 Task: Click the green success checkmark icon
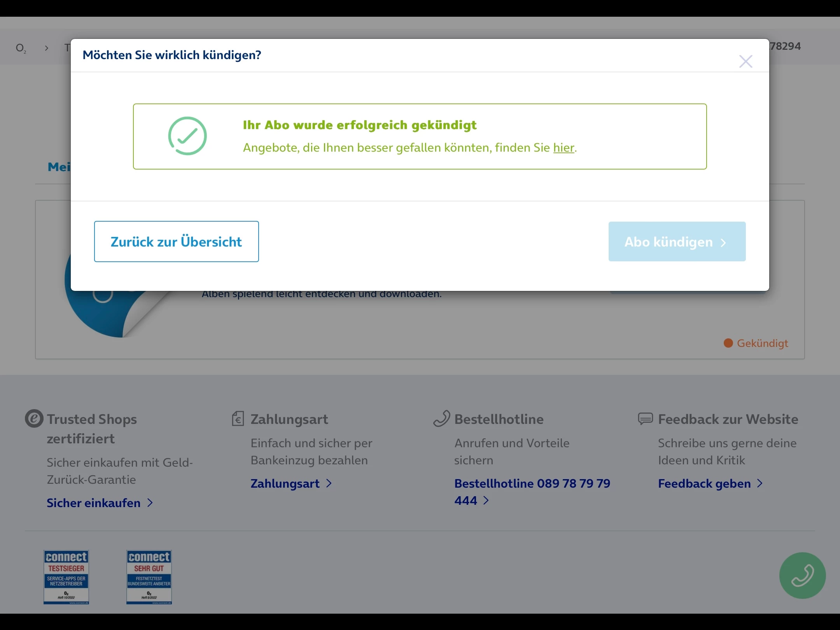click(x=187, y=136)
